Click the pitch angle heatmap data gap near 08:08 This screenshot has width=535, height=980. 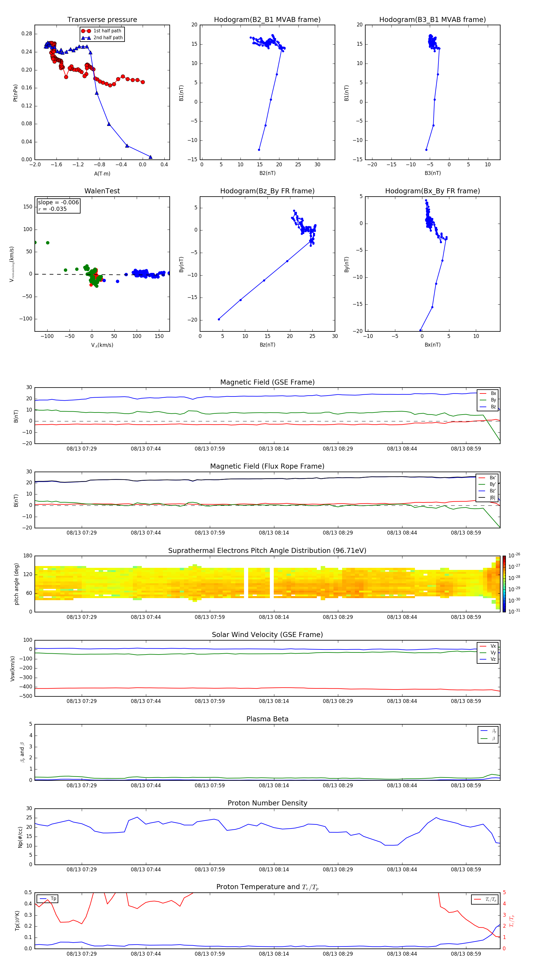click(246, 583)
